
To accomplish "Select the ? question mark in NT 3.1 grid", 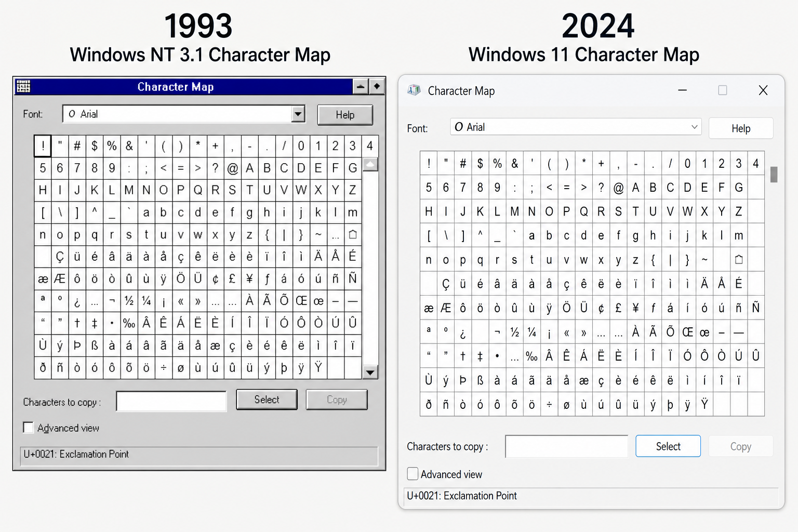I will 215,168.
